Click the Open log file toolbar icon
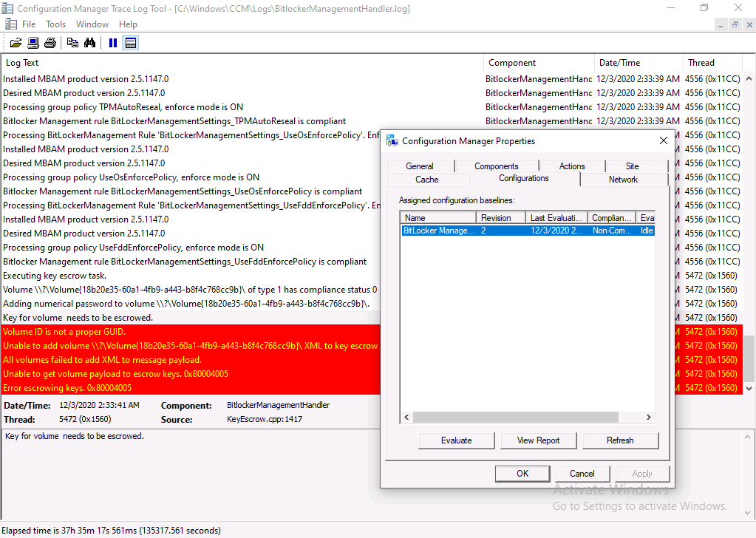756x538 pixels. [16, 43]
